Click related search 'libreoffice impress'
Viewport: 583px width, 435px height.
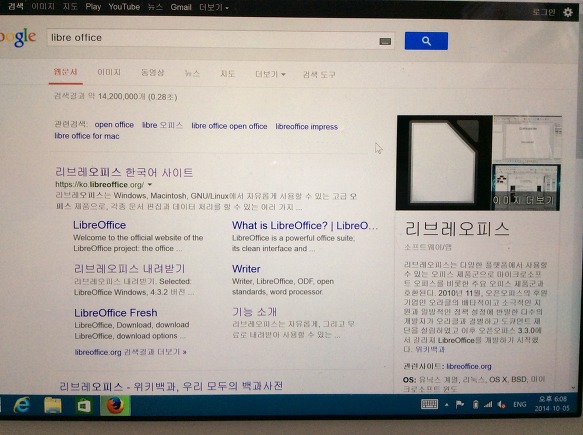pos(307,127)
